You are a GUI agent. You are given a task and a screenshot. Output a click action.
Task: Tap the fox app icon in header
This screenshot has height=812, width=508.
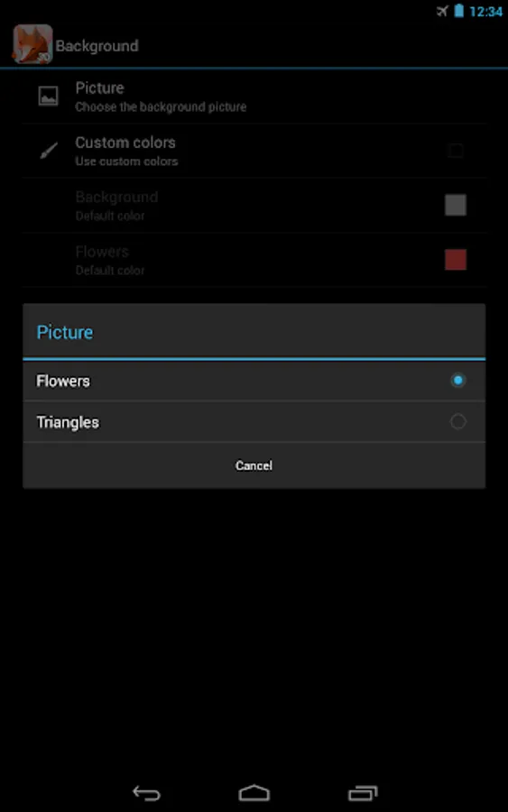tap(32, 44)
